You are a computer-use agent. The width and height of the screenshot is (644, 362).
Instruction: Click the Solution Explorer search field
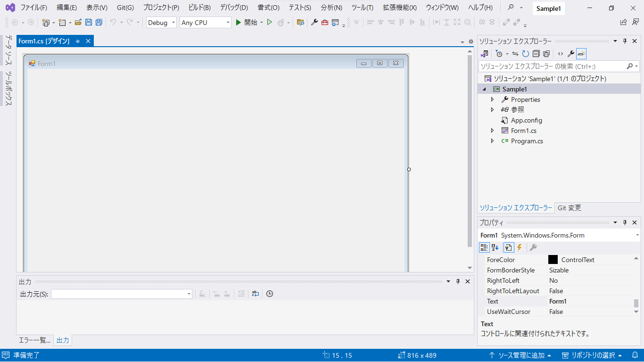click(552, 66)
